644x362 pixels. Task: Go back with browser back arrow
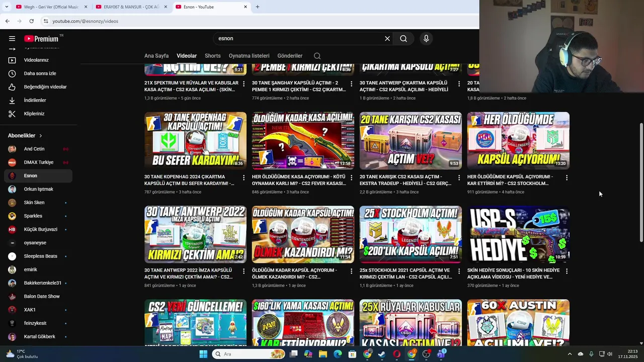click(7, 21)
